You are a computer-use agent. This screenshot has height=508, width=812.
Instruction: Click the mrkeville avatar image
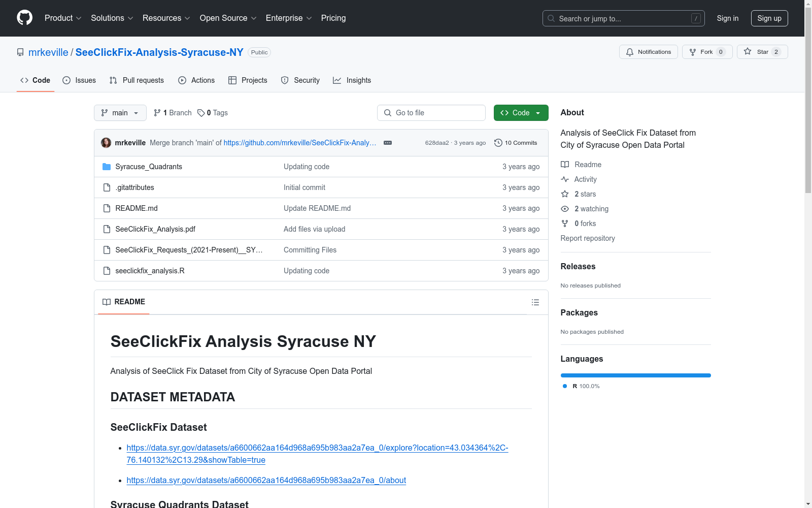[106, 143]
